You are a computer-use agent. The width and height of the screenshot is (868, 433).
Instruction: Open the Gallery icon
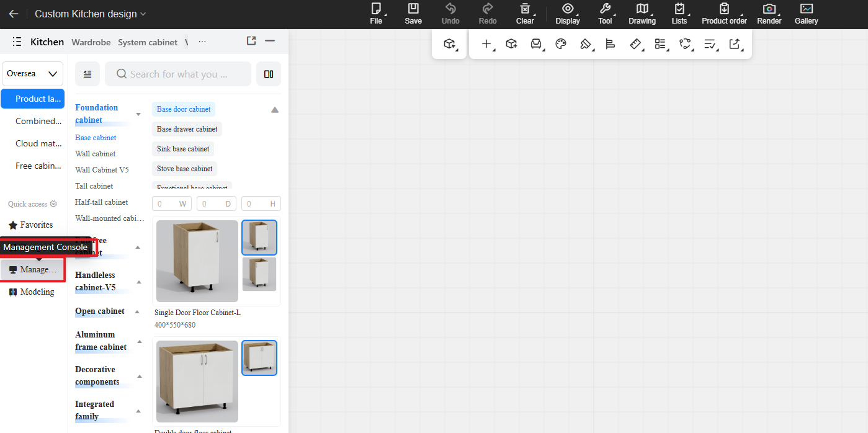tap(806, 14)
